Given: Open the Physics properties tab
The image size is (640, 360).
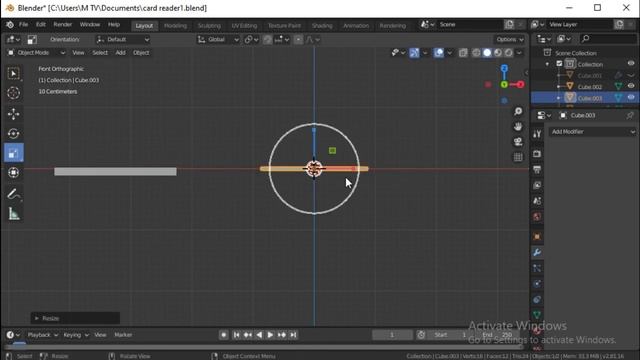Looking at the screenshot, I should pos(537,284).
